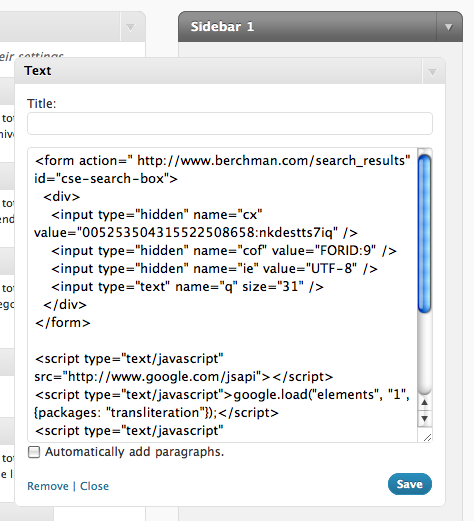Image resolution: width=474 pixels, height=521 pixels.
Task: Click the id="cse-search-box" line
Action: (x=106, y=179)
